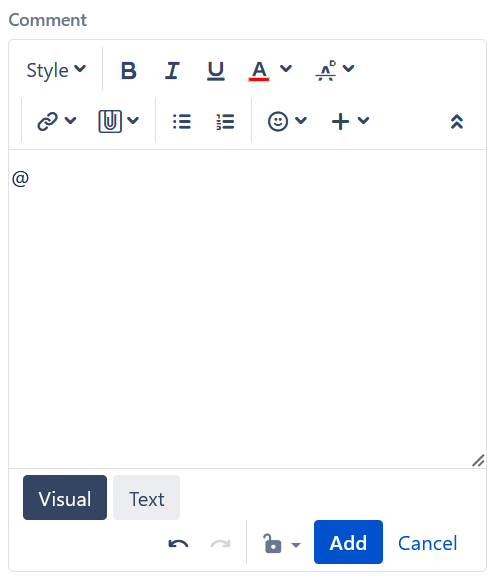Expand the more formatting dropdown arrow
The image size is (490, 579).
349,68
